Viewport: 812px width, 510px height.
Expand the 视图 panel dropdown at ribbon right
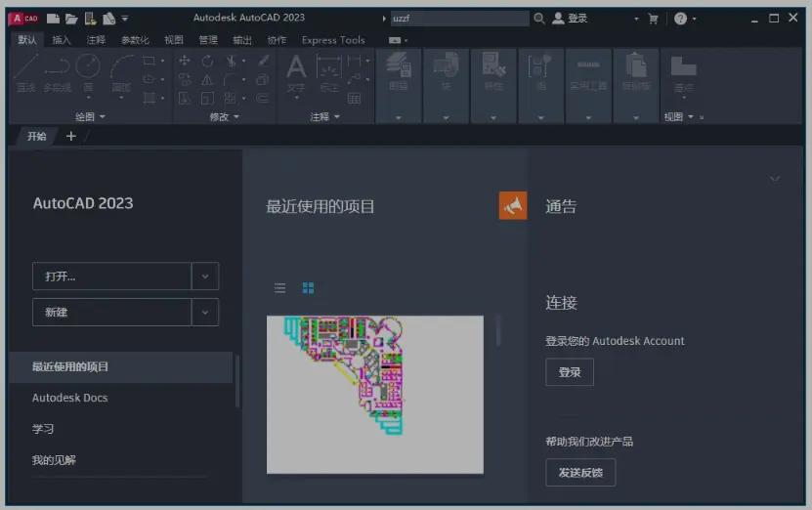point(678,117)
